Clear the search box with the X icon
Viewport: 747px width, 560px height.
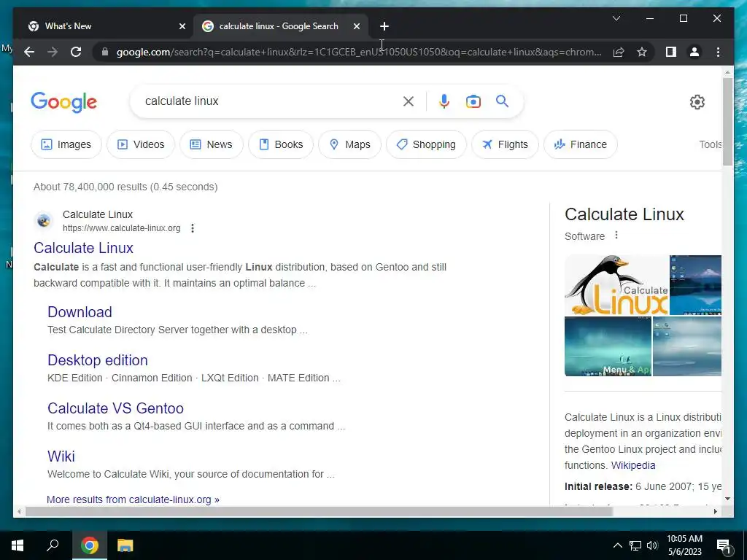tap(409, 101)
